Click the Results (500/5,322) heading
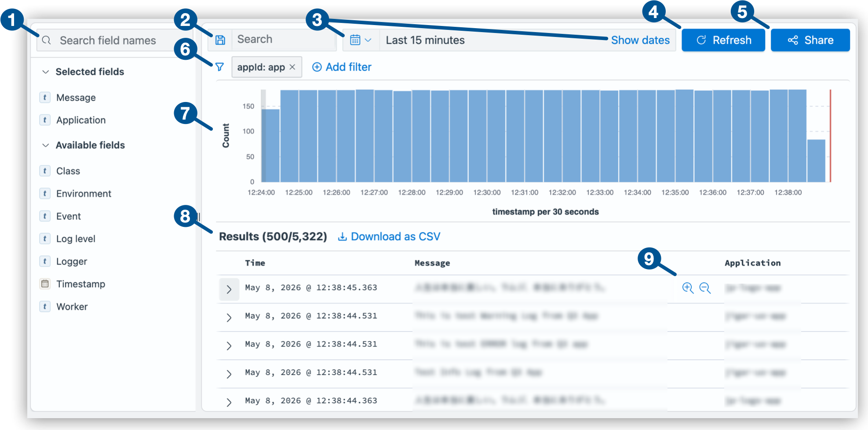 tap(273, 237)
